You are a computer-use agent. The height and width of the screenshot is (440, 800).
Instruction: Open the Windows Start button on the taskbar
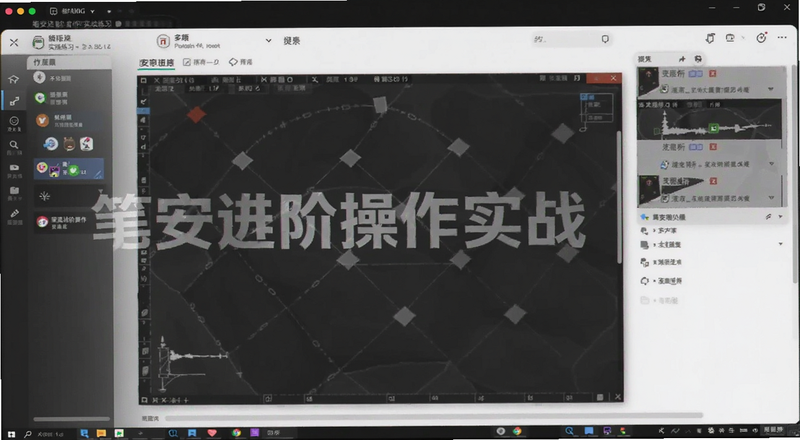tap(11, 433)
